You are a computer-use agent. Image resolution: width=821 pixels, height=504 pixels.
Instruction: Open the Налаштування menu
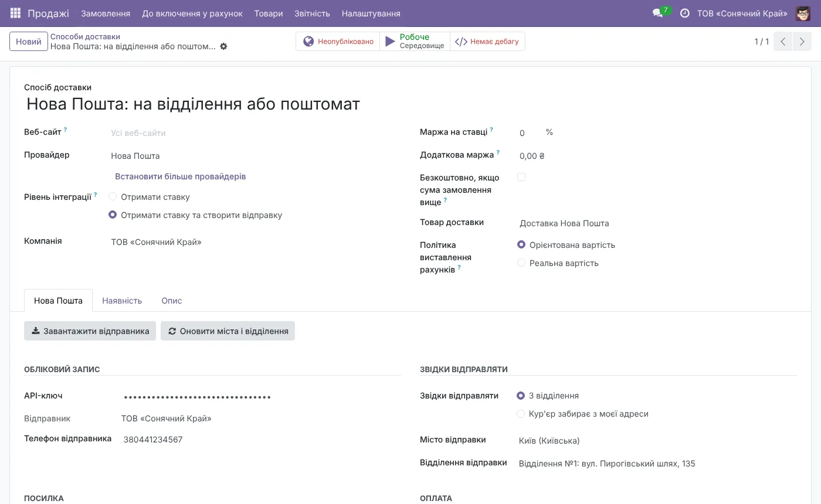[371, 13]
